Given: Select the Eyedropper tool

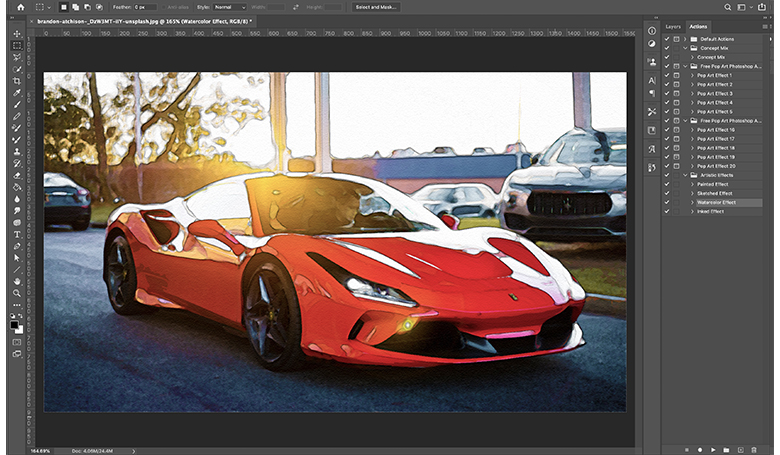Looking at the screenshot, I should point(17,92).
